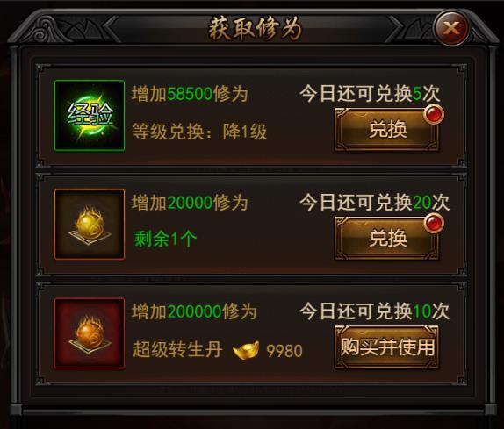Screen dimensions: 504x429
Task: Close the 获取修为 dialog with the X
Action: click(x=452, y=28)
